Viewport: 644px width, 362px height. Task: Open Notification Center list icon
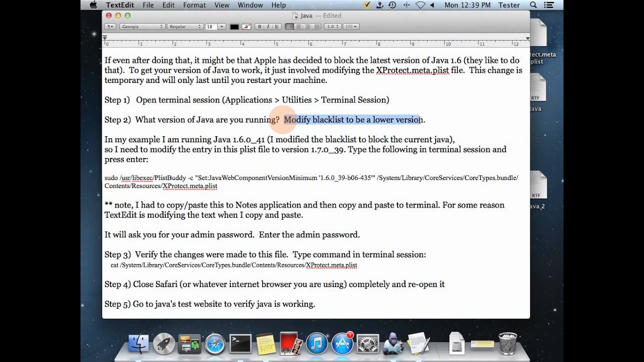pyautogui.click(x=549, y=5)
